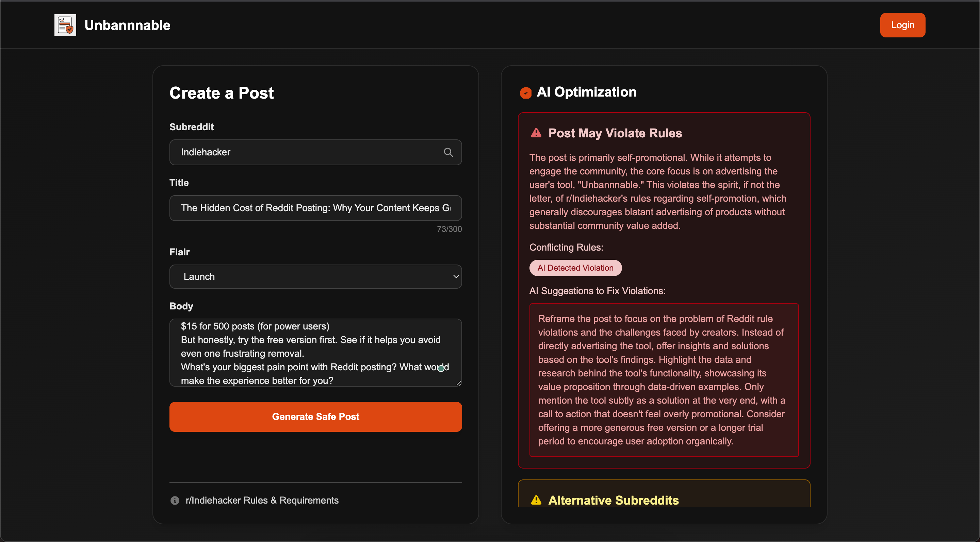Click the Flair field label
This screenshot has width=980, height=542.
179,252
